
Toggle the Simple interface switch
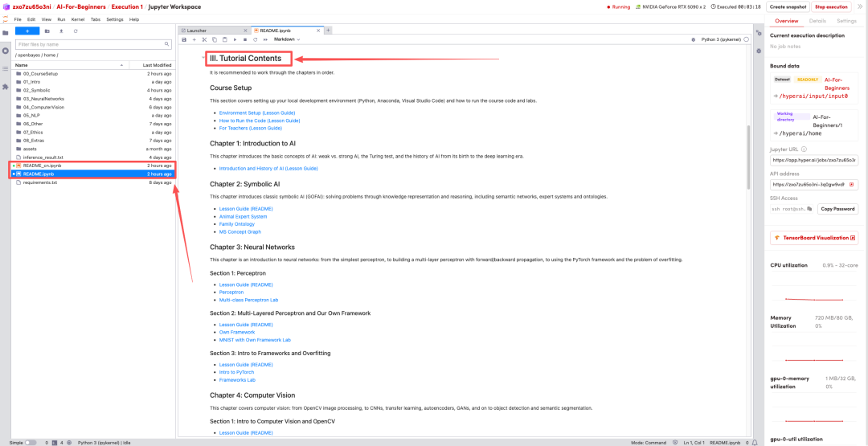pos(31,443)
